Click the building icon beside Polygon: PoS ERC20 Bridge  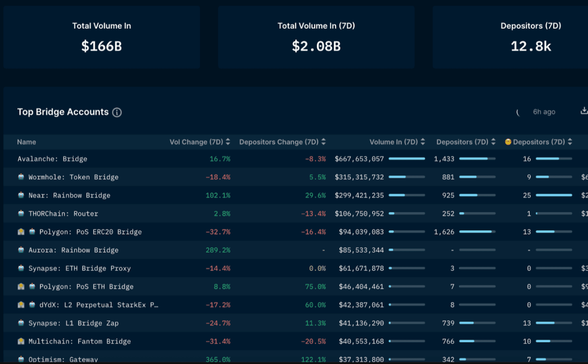click(x=21, y=232)
